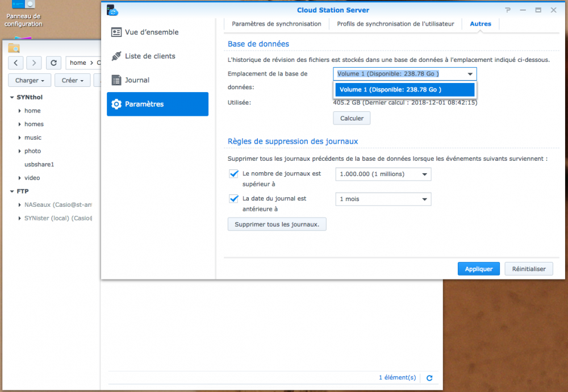Click the Réinitialiser button
Screen dimensions: 568x392
[x=528, y=269]
